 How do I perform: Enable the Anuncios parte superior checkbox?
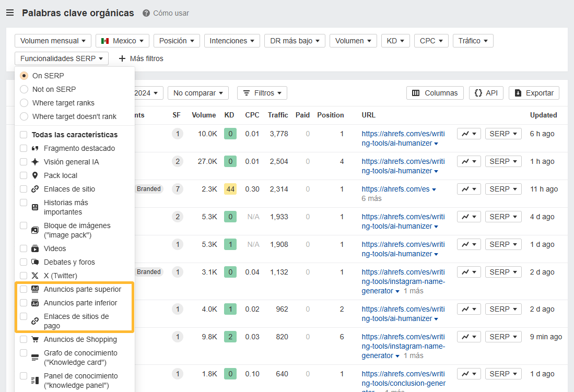(24, 289)
